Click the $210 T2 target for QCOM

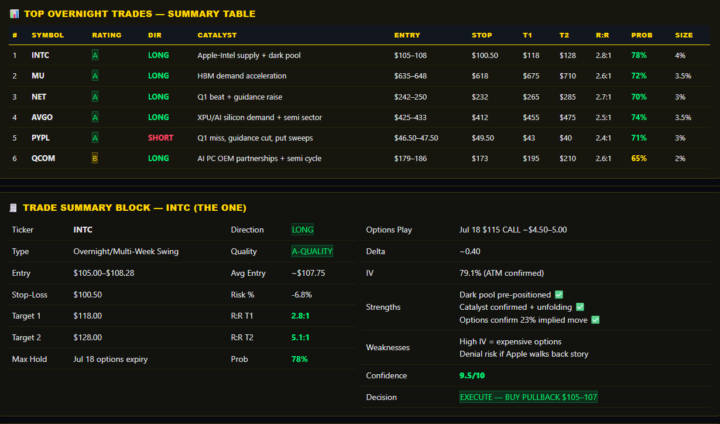coord(568,158)
